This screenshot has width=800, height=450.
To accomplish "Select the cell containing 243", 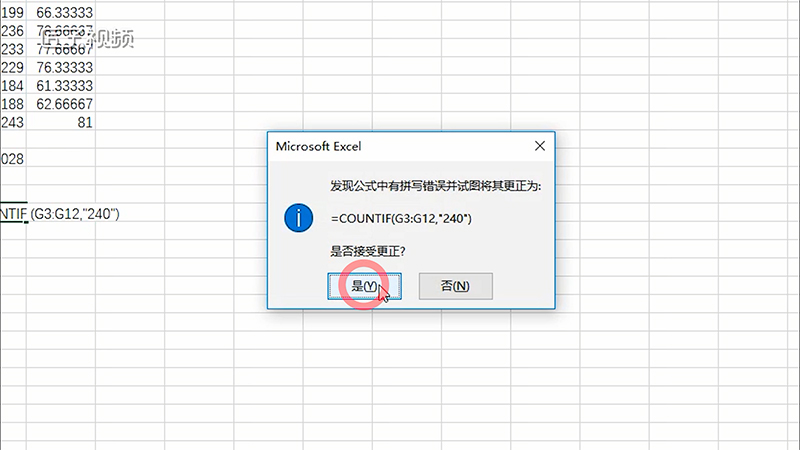I will [x=13, y=121].
